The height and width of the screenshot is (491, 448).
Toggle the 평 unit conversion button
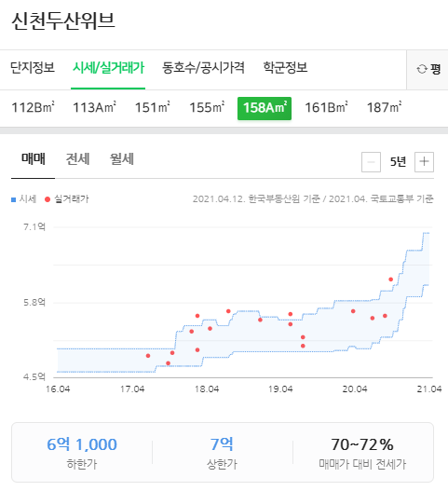pos(428,69)
